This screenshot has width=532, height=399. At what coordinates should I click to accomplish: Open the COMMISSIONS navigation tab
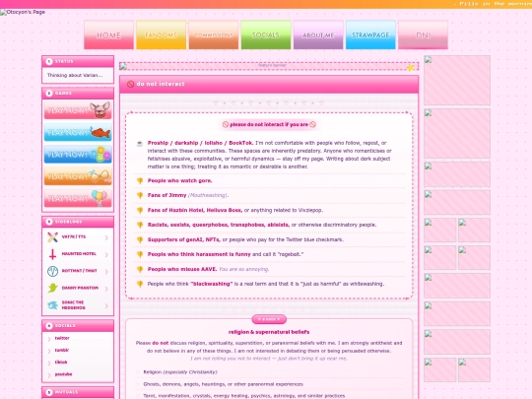point(214,34)
